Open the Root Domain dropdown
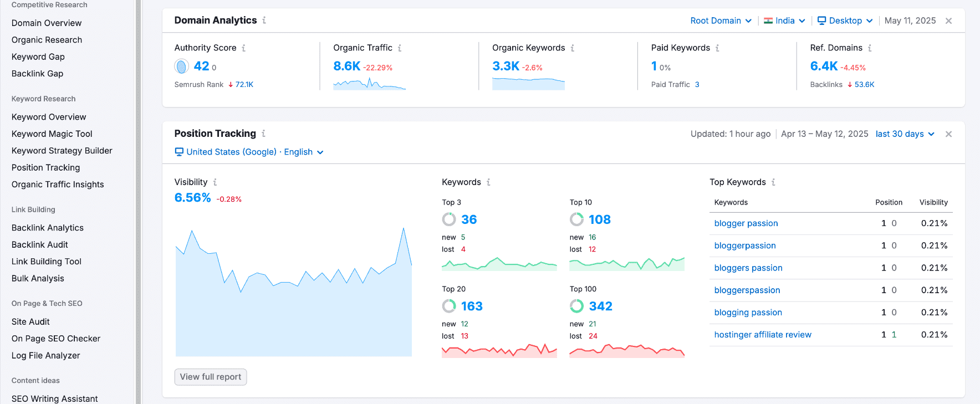 (x=721, y=21)
